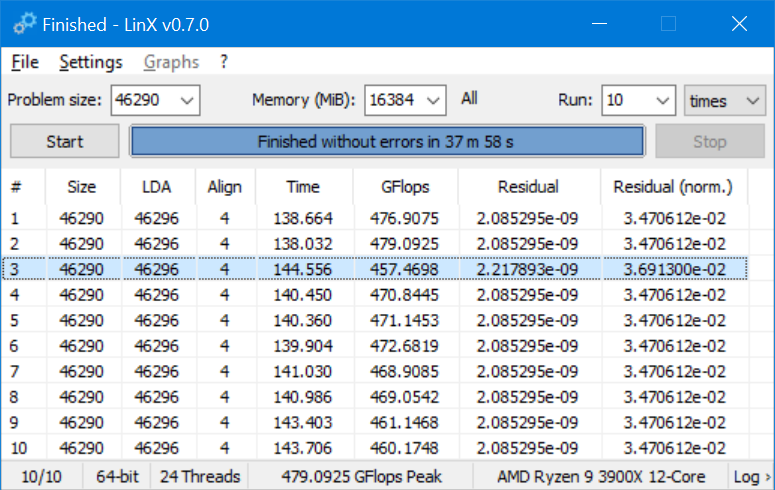Viewport: 775px width, 490px height.
Task: Click the Stop button
Action: click(x=710, y=141)
